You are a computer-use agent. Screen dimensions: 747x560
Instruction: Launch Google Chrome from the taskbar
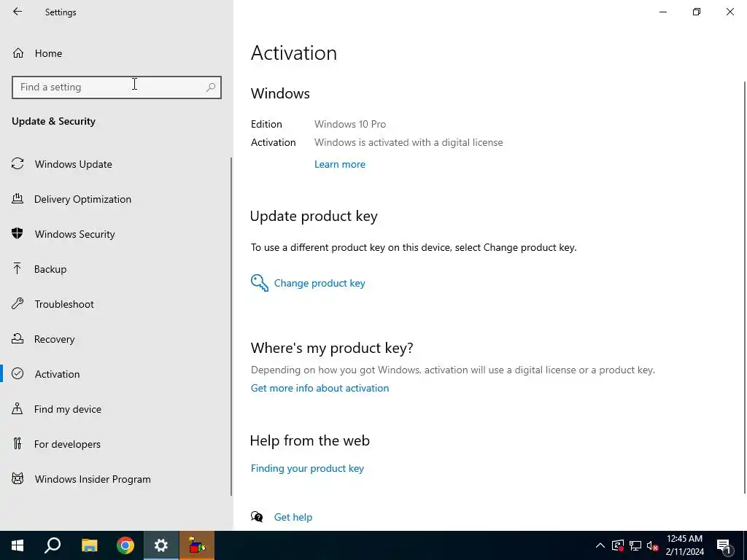pos(125,545)
